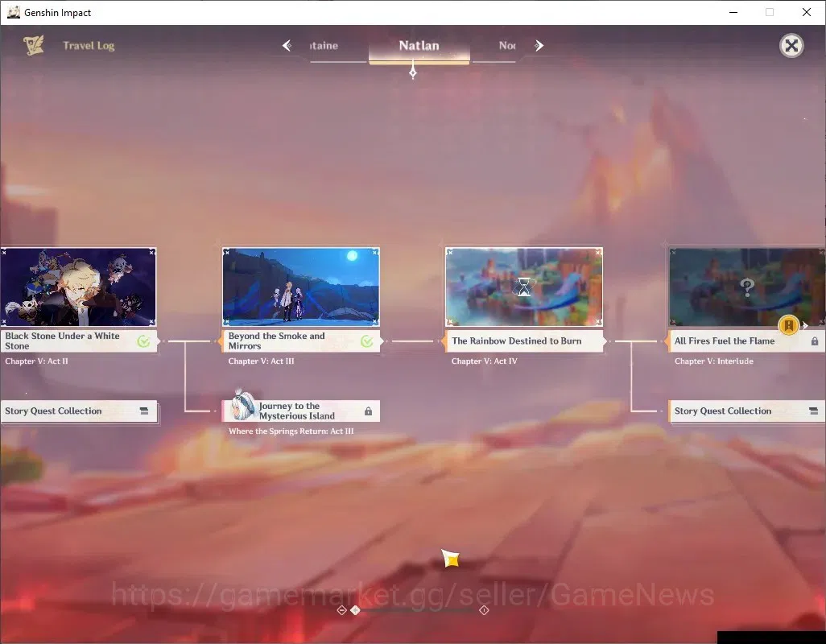Click Where the Springs Return: Act III label
This screenshot has width=826, height=644.
(x=291, y=431)
